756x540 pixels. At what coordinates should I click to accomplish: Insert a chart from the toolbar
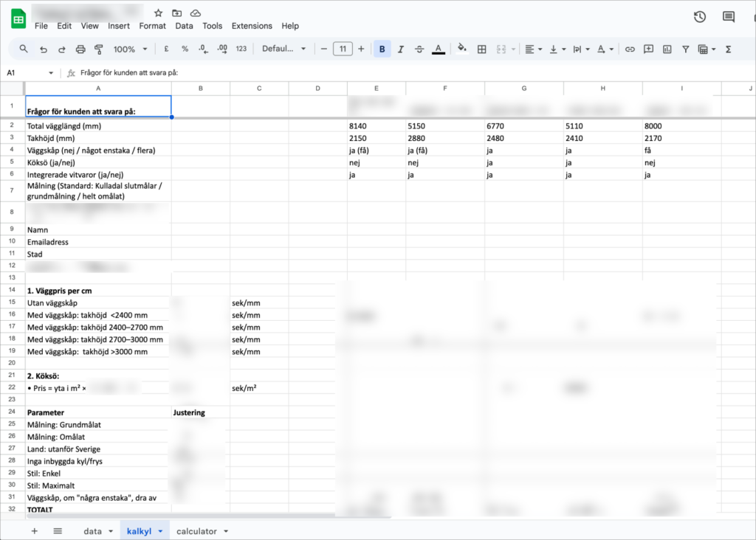667,49
